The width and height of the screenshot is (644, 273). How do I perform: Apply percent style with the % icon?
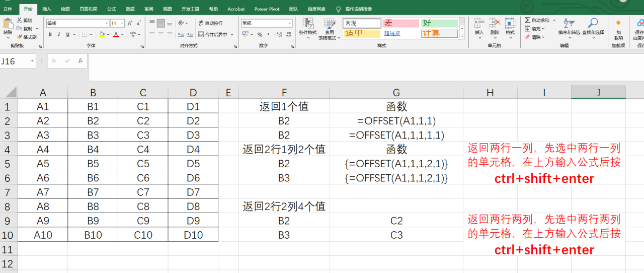coord(260,35)
